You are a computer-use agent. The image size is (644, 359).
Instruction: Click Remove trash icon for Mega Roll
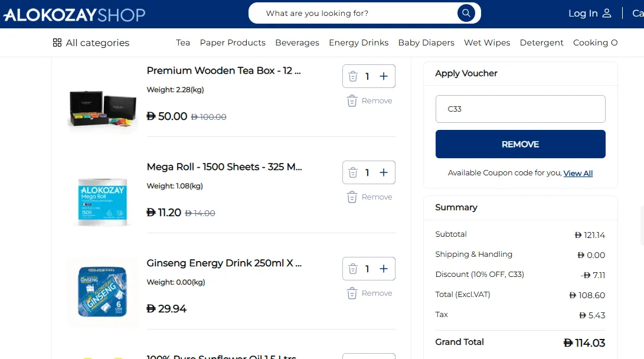[x=352, y=197]
